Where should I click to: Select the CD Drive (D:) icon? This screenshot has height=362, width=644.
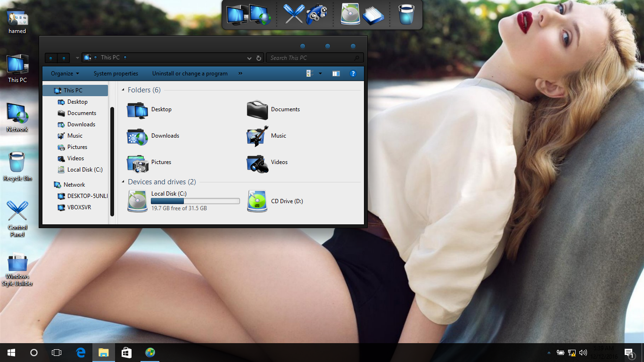[257, 201]
